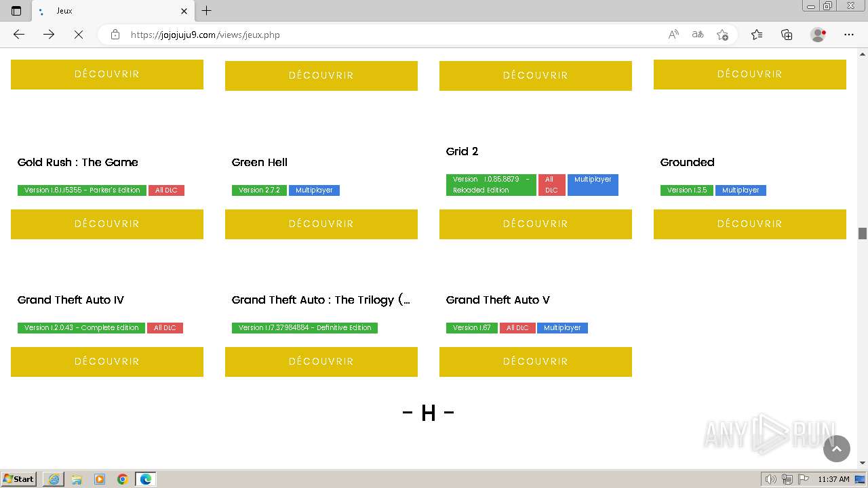Select Grand Theft Auto : The Trilogy title
868x488 pixels.
tap(321, 300)
